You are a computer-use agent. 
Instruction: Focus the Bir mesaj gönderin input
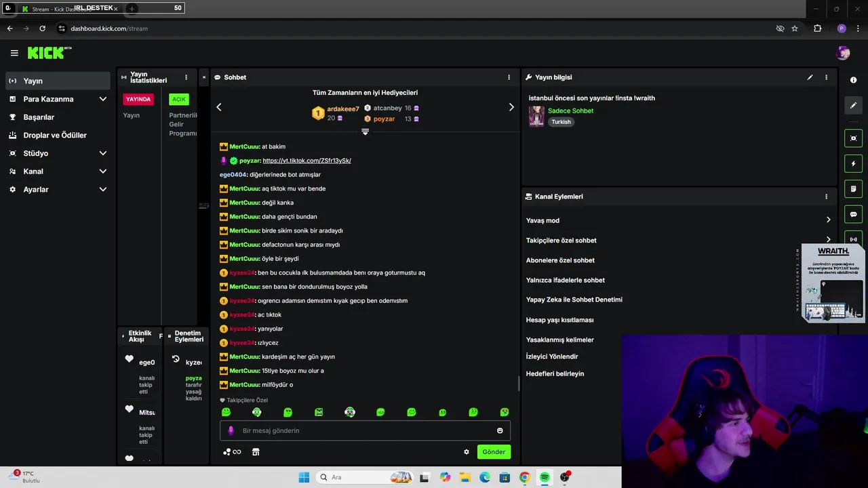tap(365, 430)
